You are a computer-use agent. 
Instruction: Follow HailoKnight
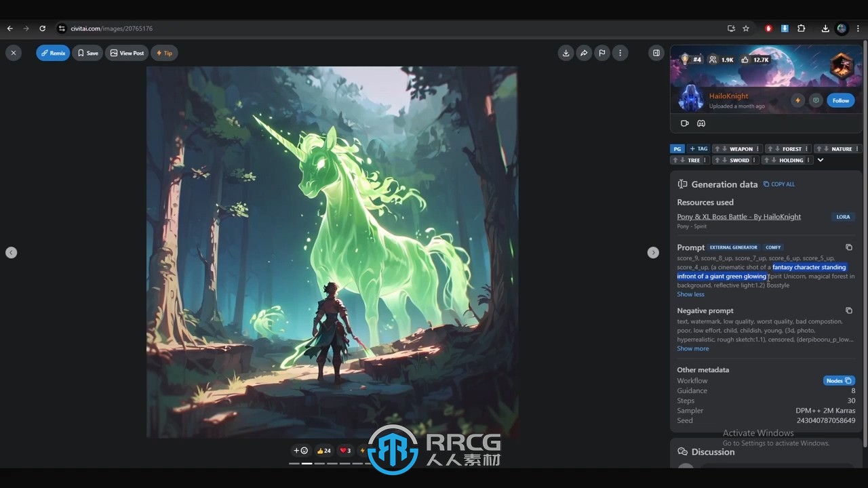pos(841,100)
